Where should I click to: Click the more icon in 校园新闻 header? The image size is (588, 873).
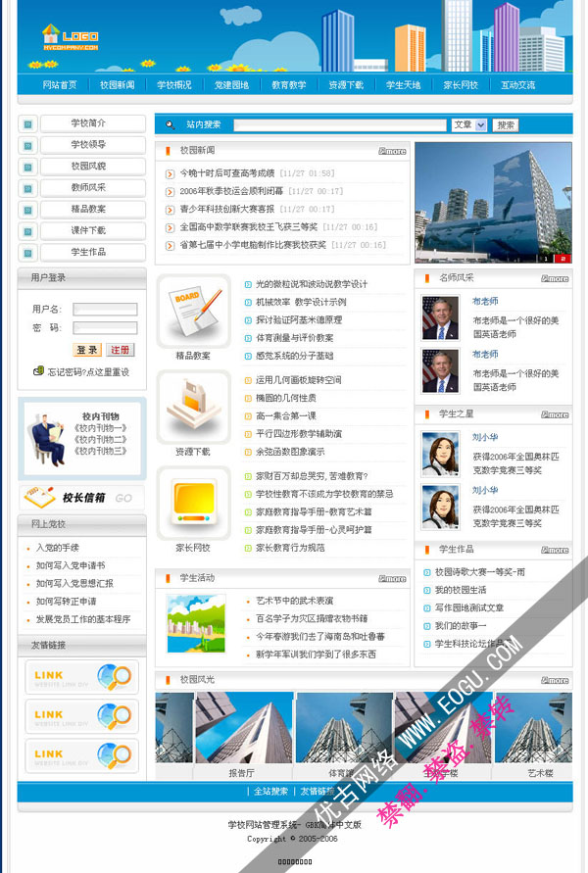(392, 152)
